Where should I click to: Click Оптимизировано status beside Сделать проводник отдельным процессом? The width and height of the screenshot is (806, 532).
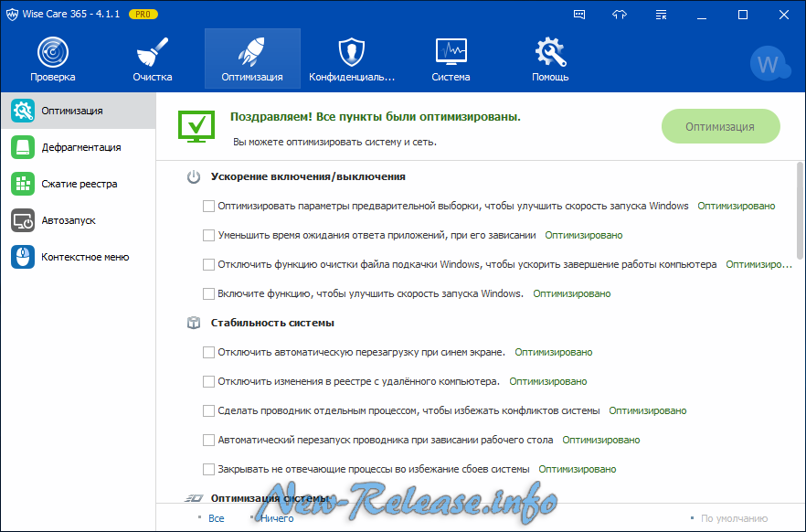point(648,411)
